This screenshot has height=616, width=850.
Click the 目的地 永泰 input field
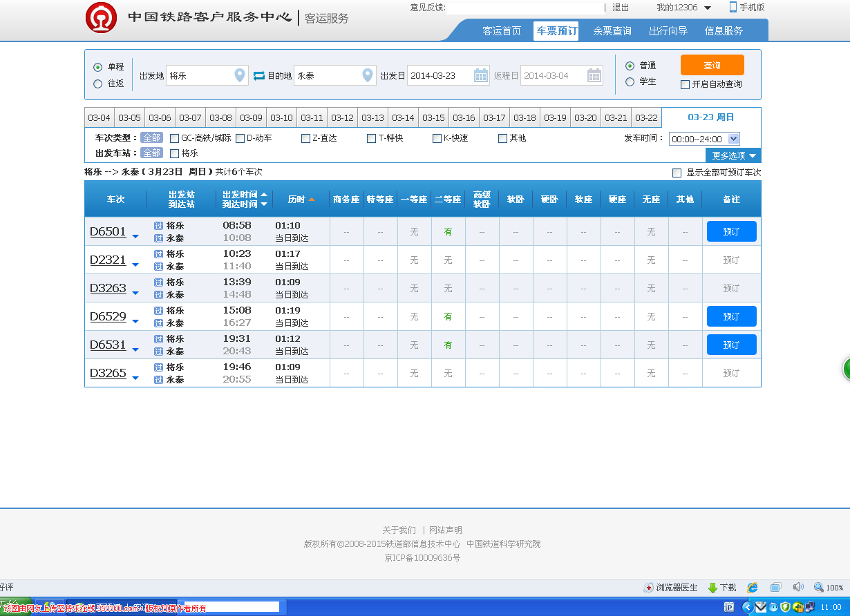click(x=335, y=75)
